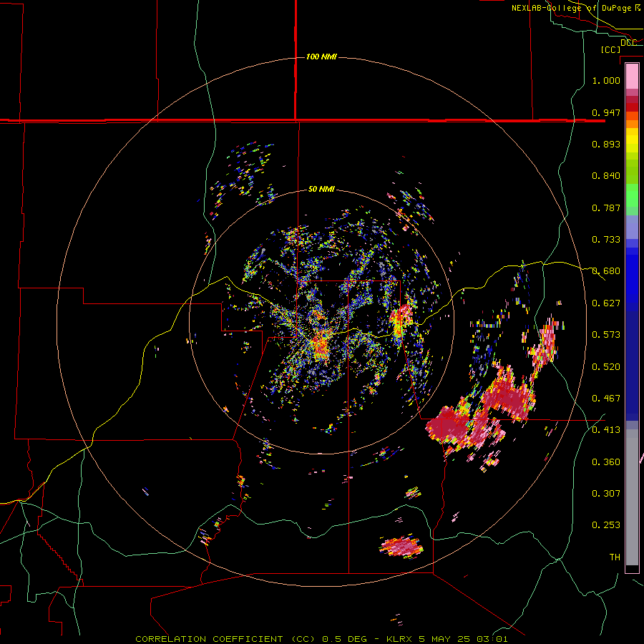Screen dimensions: 644x644
Task: Click the CORRELATION COEFFICIENT (CC) caption text
Action: [225, 639]
